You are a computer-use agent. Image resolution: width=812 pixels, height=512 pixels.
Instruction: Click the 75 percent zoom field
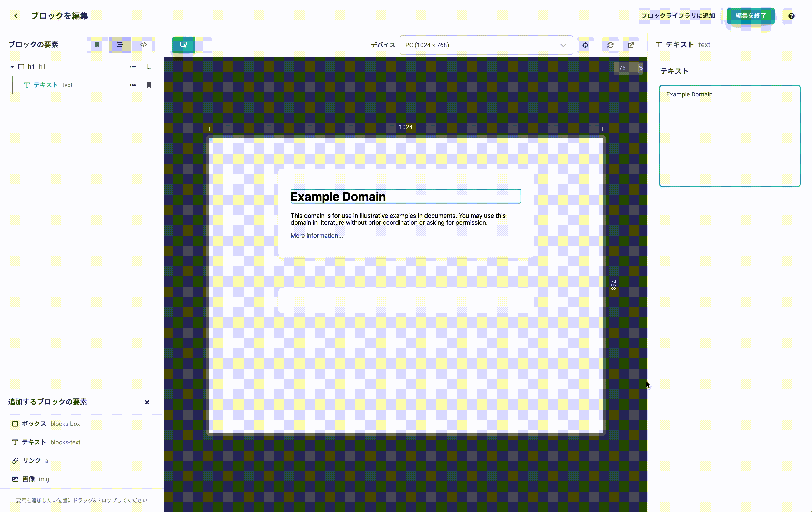(624, 68)
